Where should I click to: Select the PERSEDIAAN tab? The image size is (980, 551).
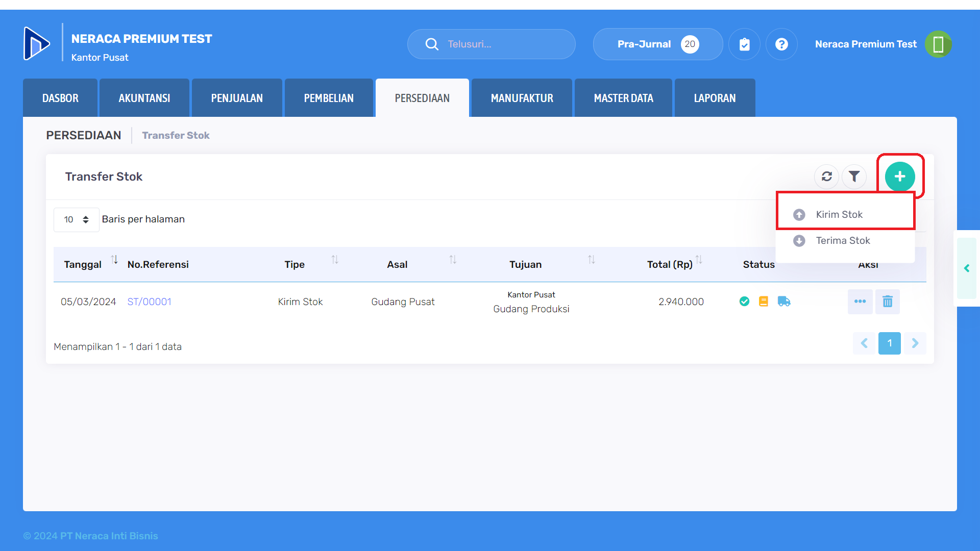422,98
